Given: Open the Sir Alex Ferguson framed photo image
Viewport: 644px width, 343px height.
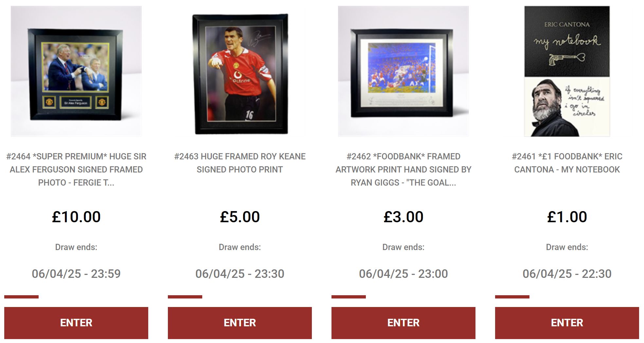Looking at the screenshot, I should pyautogui.click(x=76, y=71).
